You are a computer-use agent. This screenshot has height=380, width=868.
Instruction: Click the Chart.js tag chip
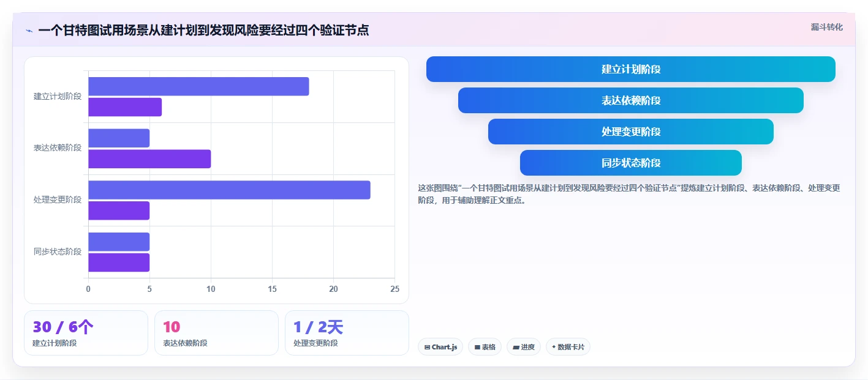pos(440,347)
